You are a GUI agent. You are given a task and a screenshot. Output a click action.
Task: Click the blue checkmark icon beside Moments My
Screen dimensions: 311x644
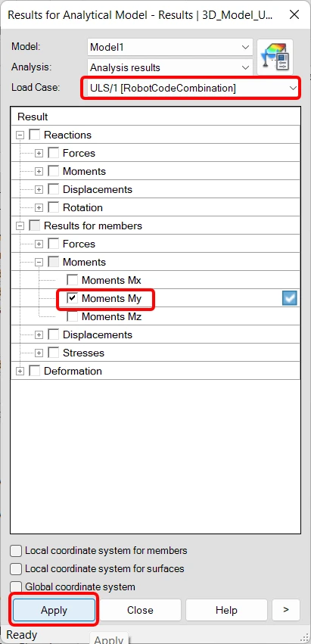click(x=290, y=299)
